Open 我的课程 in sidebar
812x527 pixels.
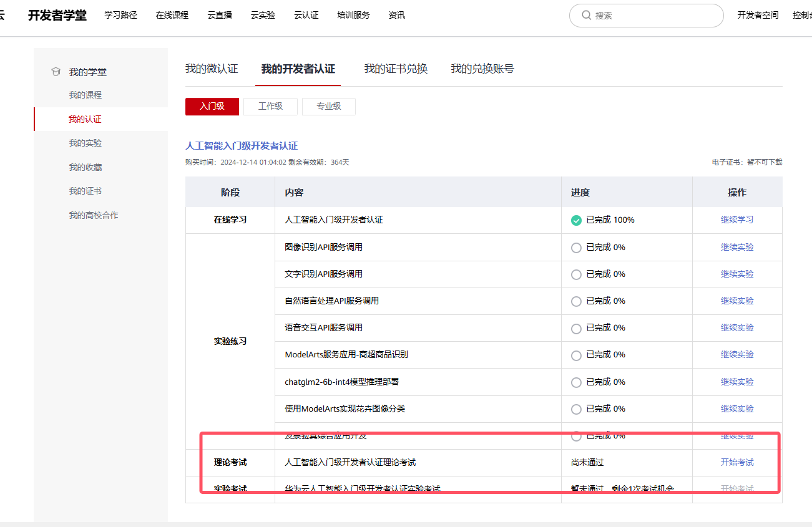(x=85, y=95)
